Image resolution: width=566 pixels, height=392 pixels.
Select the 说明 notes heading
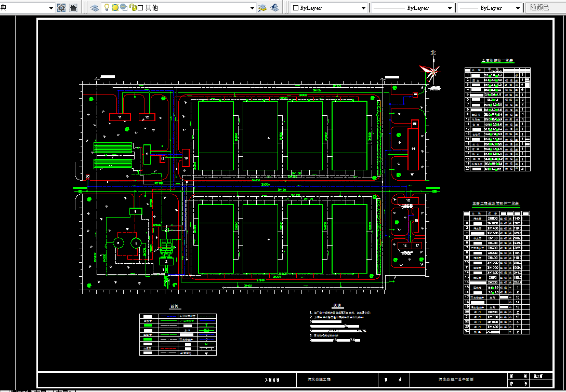pos(336,305)
